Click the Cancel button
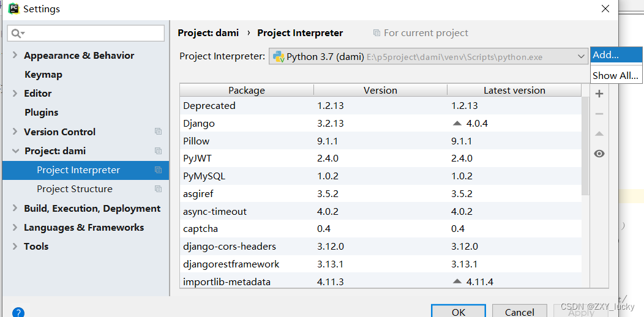This screenshot has width=644, height=317. (519, 311)
